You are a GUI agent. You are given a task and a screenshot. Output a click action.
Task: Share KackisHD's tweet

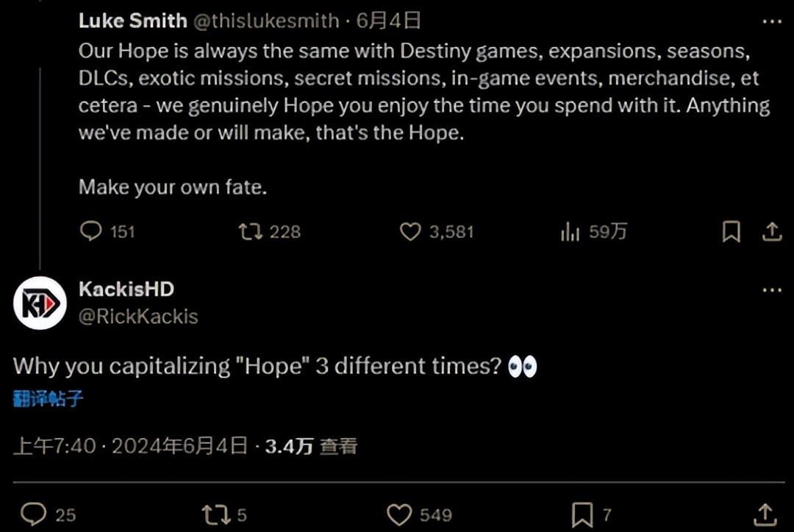(x=765, y=514)
